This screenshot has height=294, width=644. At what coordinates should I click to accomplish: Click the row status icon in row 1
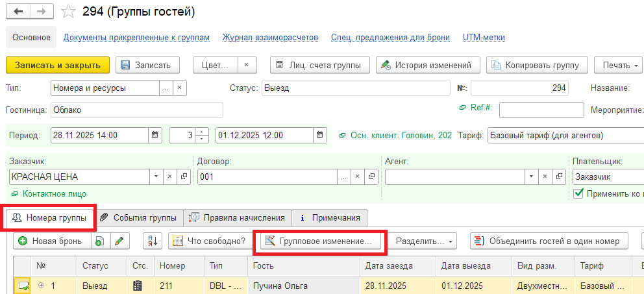(22, 286)
